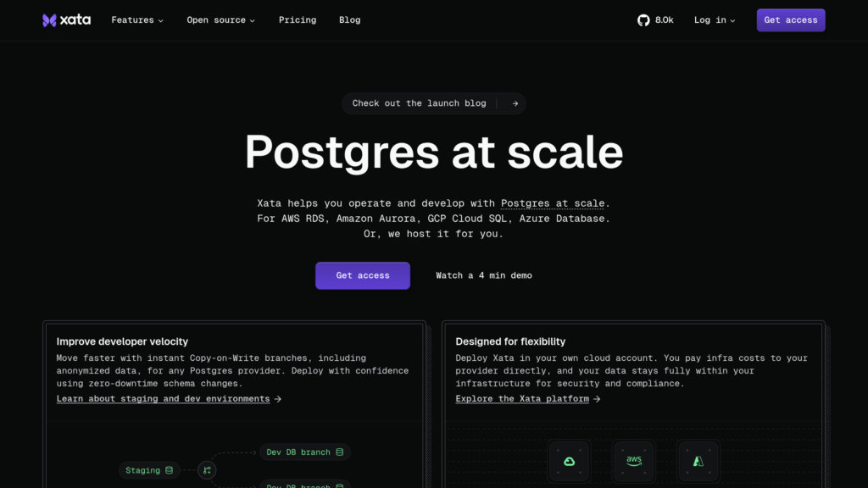Click the hero Get access button
This screenshot has height=488, width=868.
click(x=363, y=275)
